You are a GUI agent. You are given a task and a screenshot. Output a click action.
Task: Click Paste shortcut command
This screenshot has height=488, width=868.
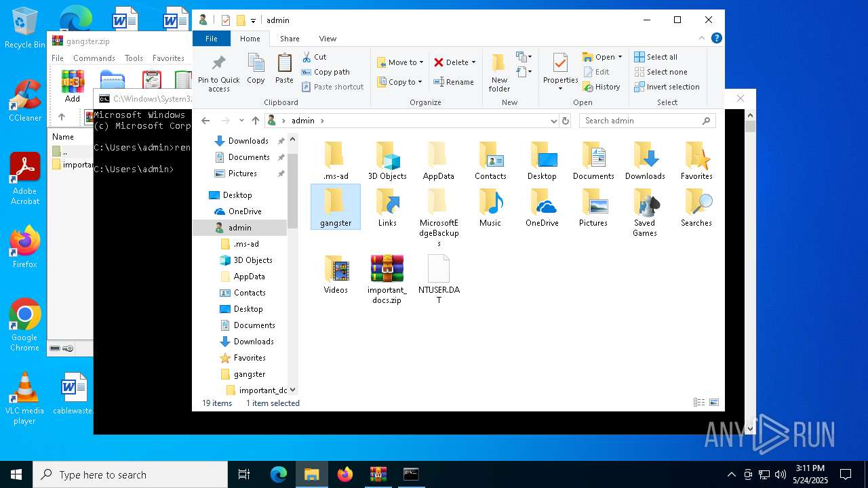(x=332, y=87)
